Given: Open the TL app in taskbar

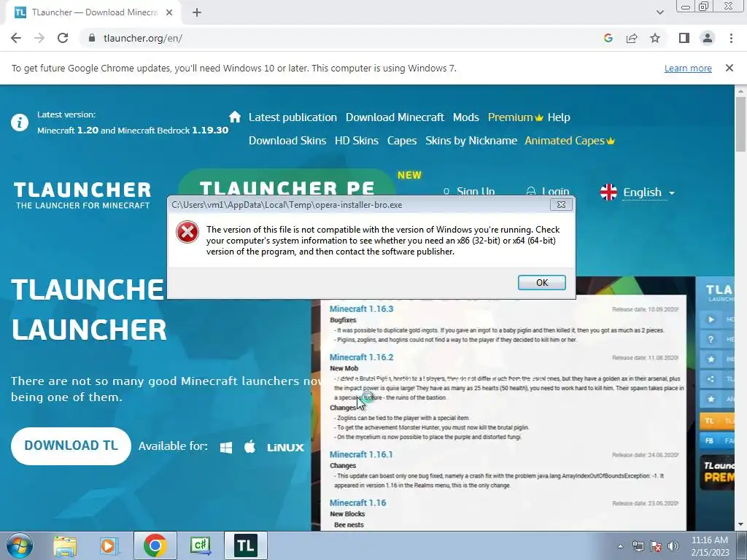Looking at the screenshot, I should click(x=246, y=545).
